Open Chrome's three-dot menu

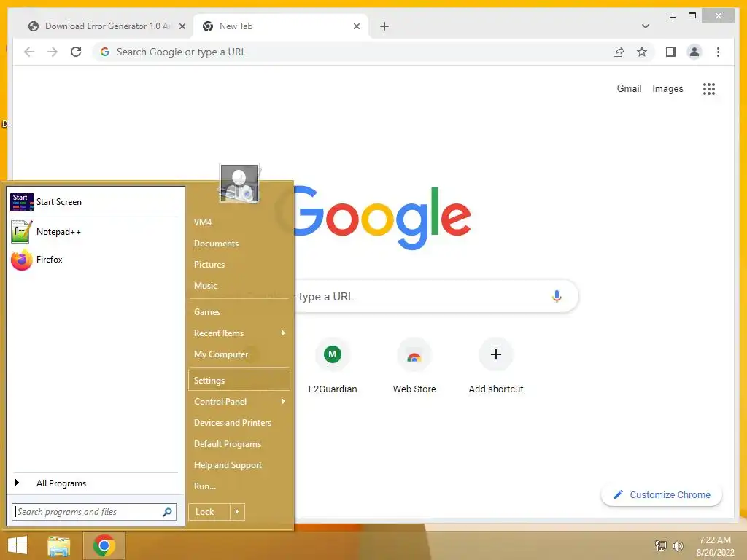click(x=718, y=52)
